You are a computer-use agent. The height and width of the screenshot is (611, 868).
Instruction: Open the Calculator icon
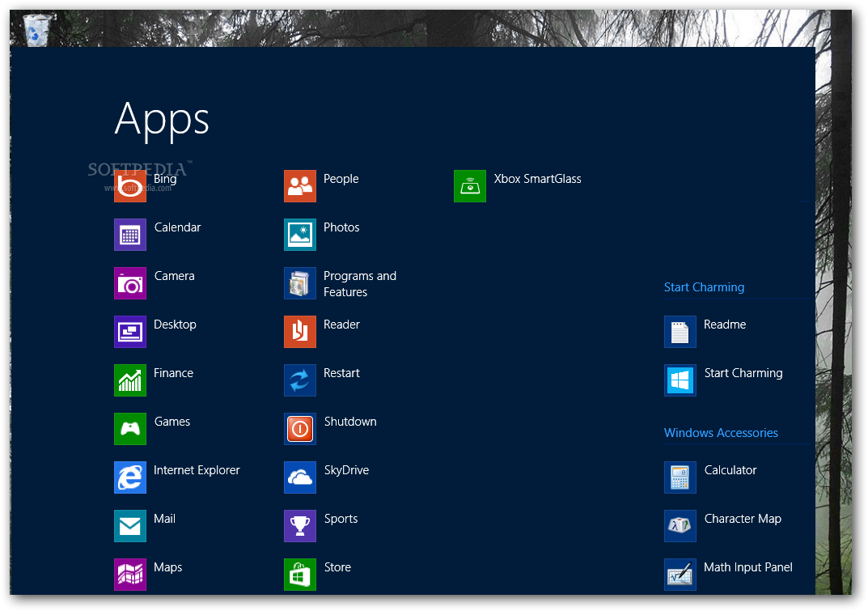[680, 477]
